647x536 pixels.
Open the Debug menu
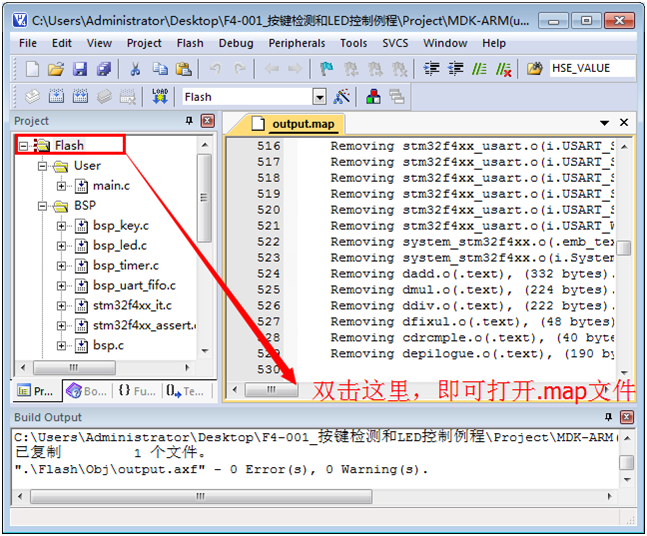click(x=236, y=43)
